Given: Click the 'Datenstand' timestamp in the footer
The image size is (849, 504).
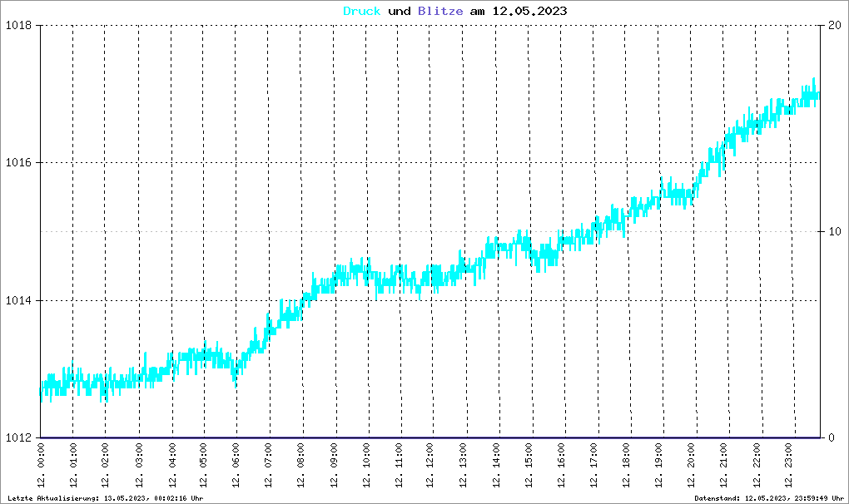Looking at the screenshot, I should pos(769,498).
